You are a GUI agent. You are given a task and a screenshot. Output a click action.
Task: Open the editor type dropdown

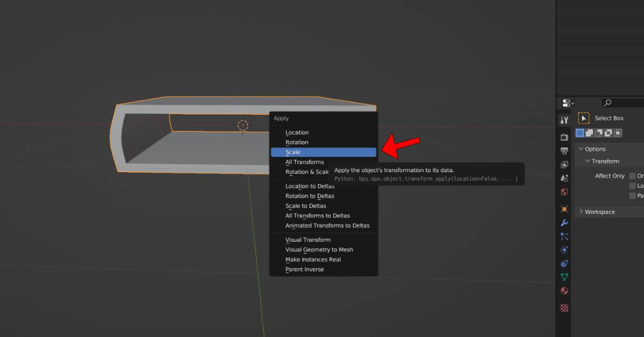(567, 102)
